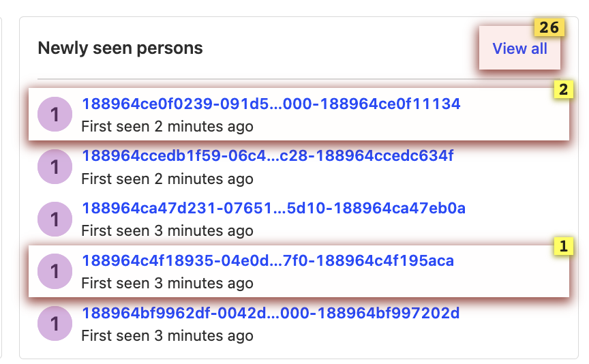
Task: Click the View all link
Action: (x=519, y=48)
